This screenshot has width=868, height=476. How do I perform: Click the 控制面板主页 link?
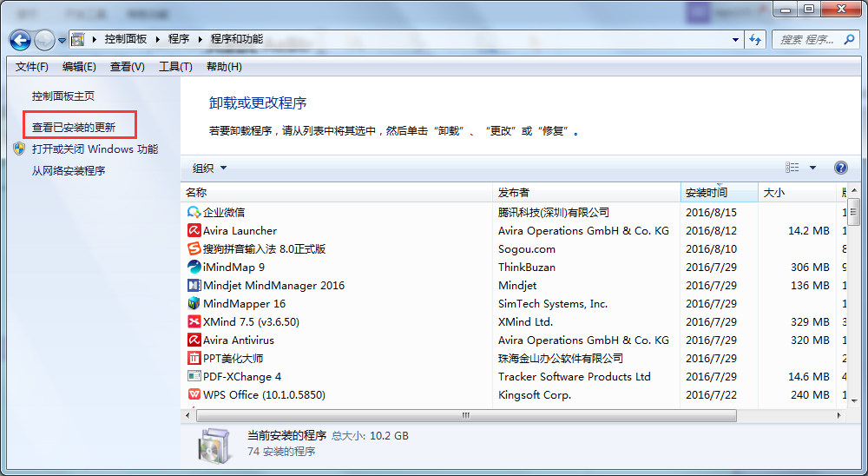pos(63,96)
